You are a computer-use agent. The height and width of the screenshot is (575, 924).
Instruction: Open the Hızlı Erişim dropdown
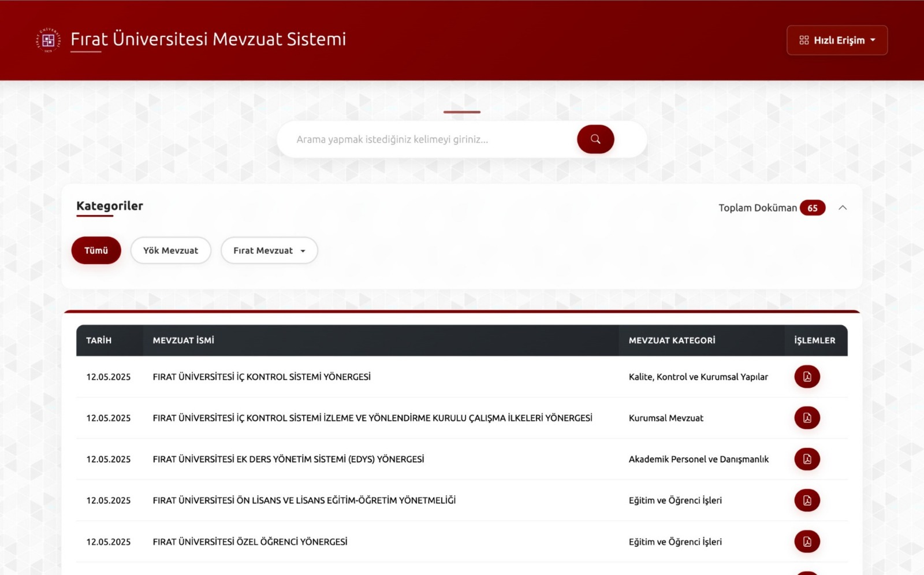click(837, 40)
